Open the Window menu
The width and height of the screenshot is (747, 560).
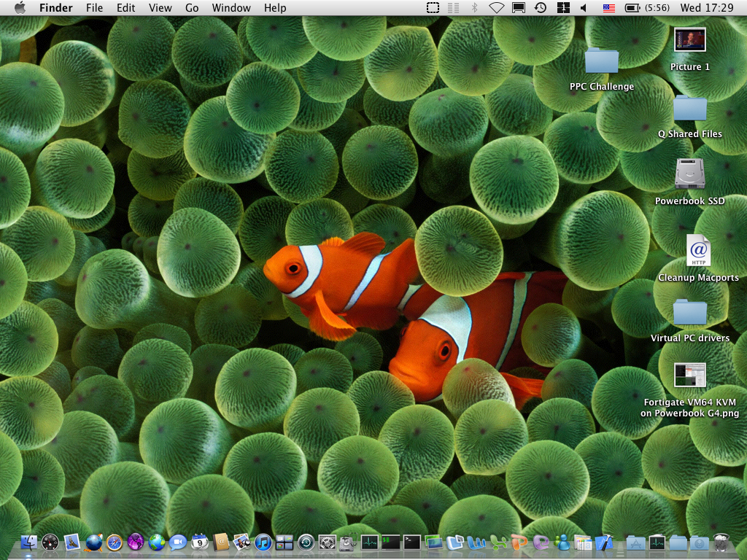tap(231, 7)
